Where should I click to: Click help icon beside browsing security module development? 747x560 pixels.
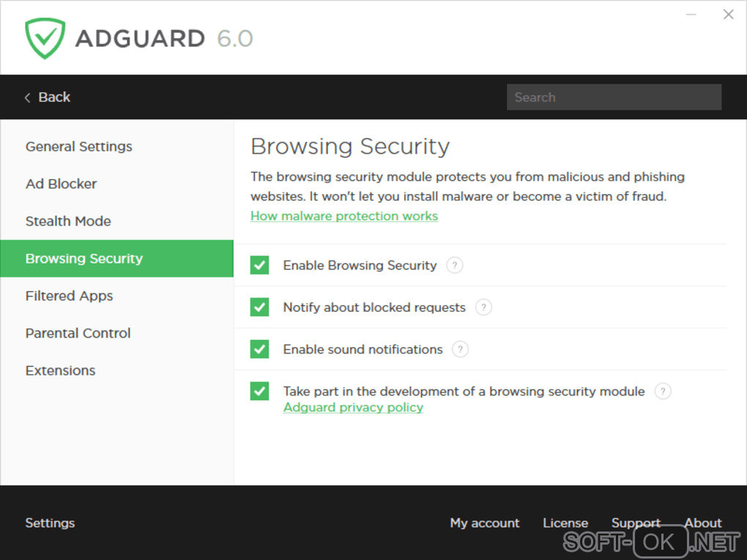pyautogui.click(x=663, y=391)
